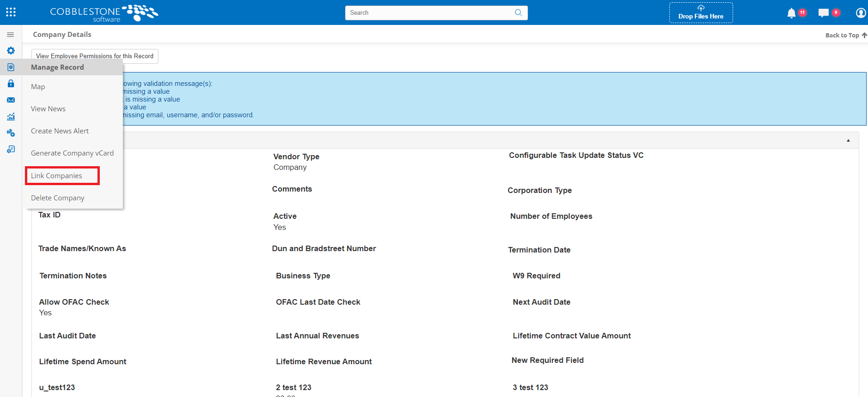Screen dimensions: 868x397
Task: Open the chat messages icon
Action: (823, 13)
